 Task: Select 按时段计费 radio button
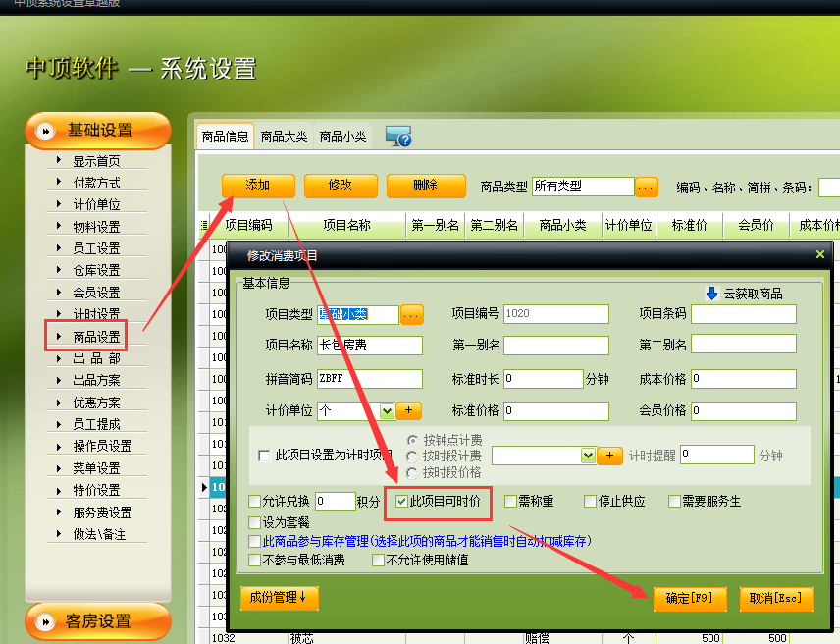click(x=412, y=456)
